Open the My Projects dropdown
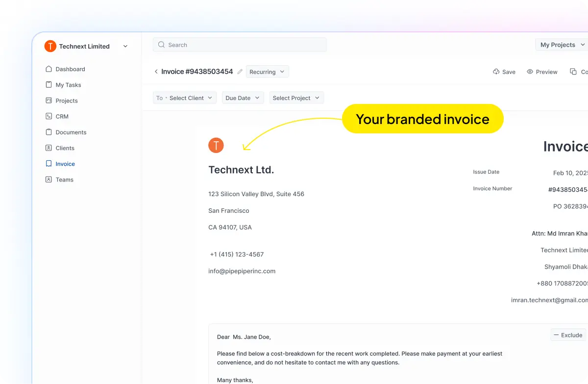 pyautogui.click(x=562, y=45)
